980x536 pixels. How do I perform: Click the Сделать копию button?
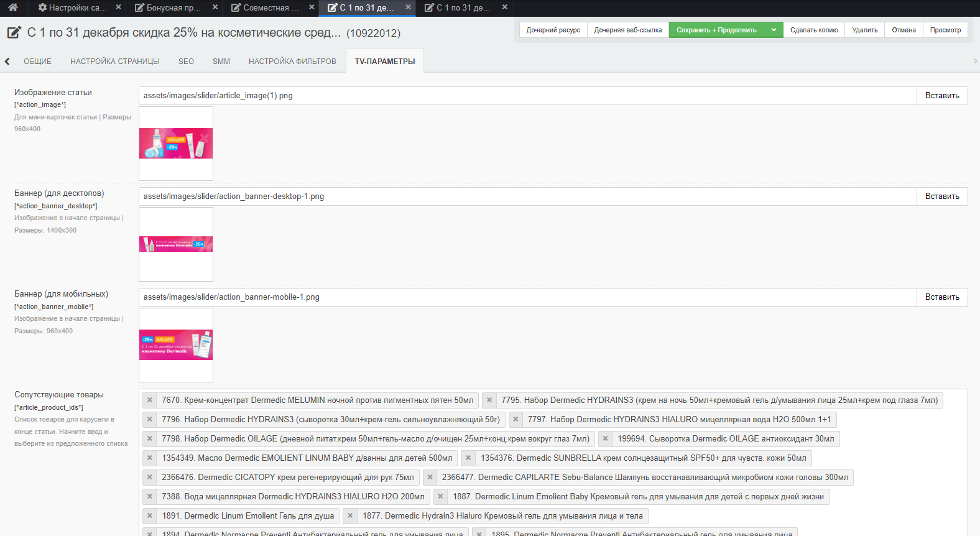coord(814,30)
